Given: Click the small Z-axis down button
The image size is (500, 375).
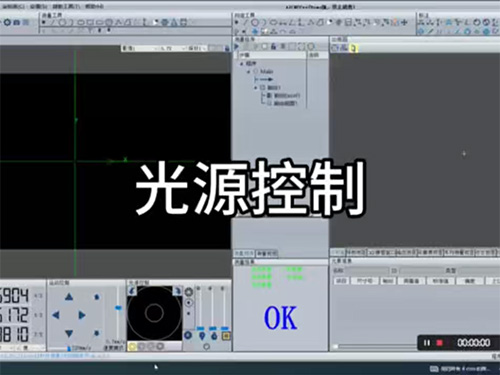Looking at the screenshot, I should point(97,333).
